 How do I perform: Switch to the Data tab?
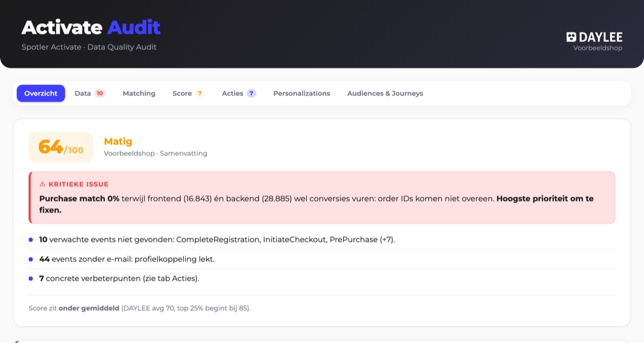[90, 93]
